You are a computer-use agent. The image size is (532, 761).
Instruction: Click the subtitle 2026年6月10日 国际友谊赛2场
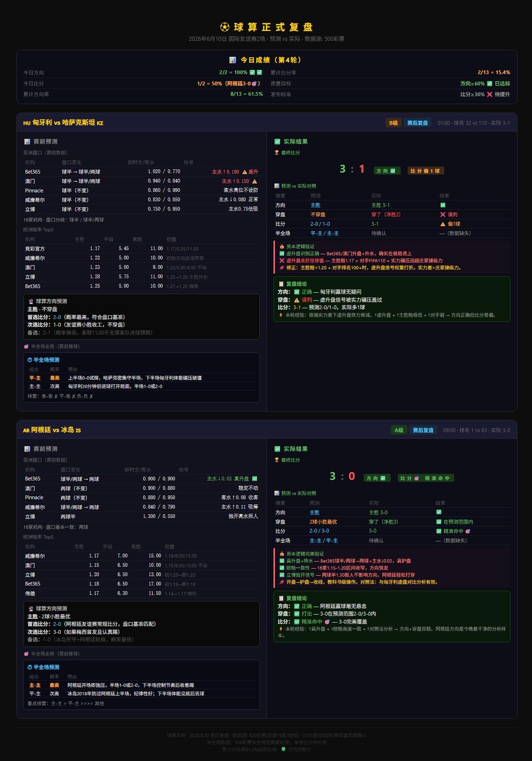tap(266, 39)
